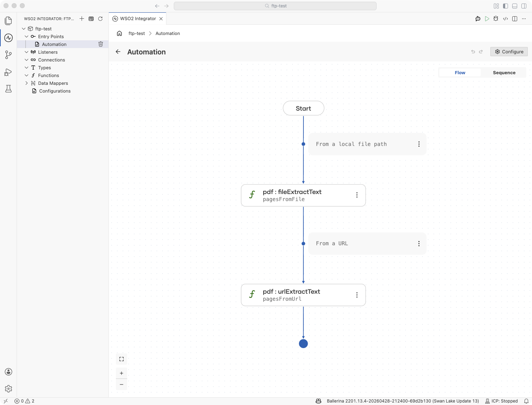Viewport: 532px width, 405px height.
Task: Collapse Entry Points section
Action: pos(26,36)
